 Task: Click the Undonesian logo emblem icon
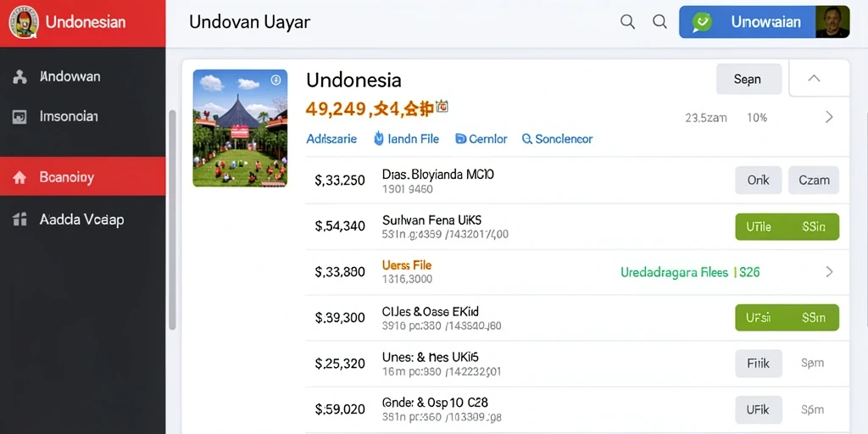[x=24, y=22]
